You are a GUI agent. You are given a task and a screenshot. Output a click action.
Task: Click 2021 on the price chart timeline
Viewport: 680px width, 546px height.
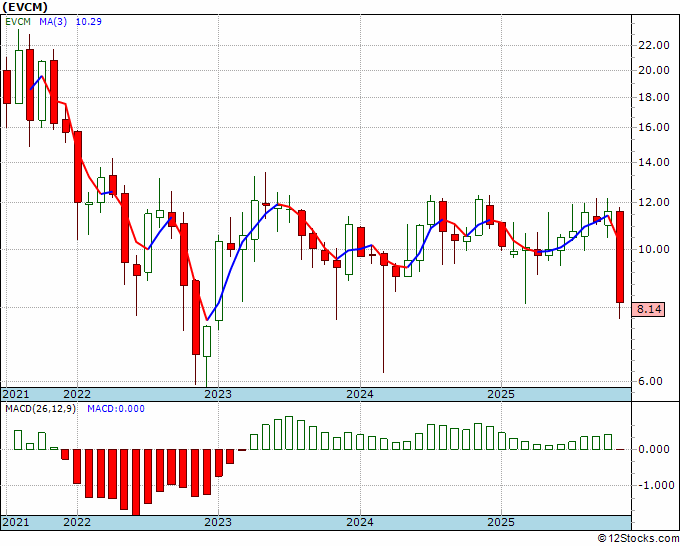tap(16, 394)
